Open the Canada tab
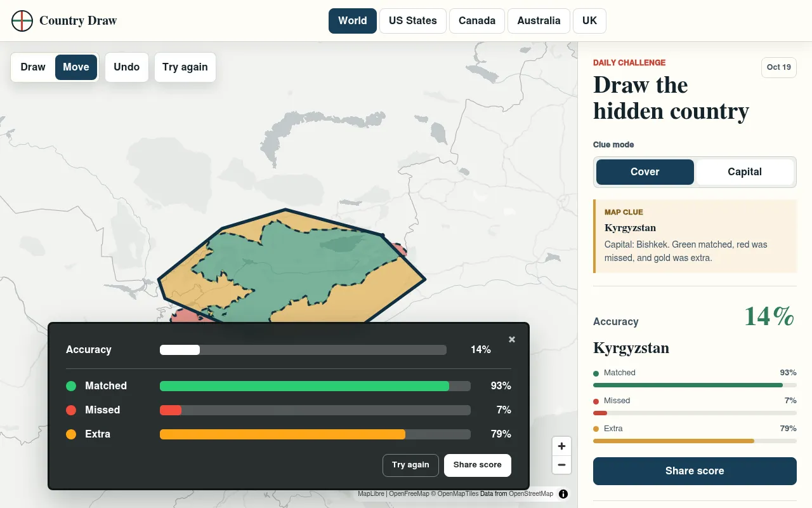This screenshot has width=812, height=508. pyautogui.click(x=477, y=21)
